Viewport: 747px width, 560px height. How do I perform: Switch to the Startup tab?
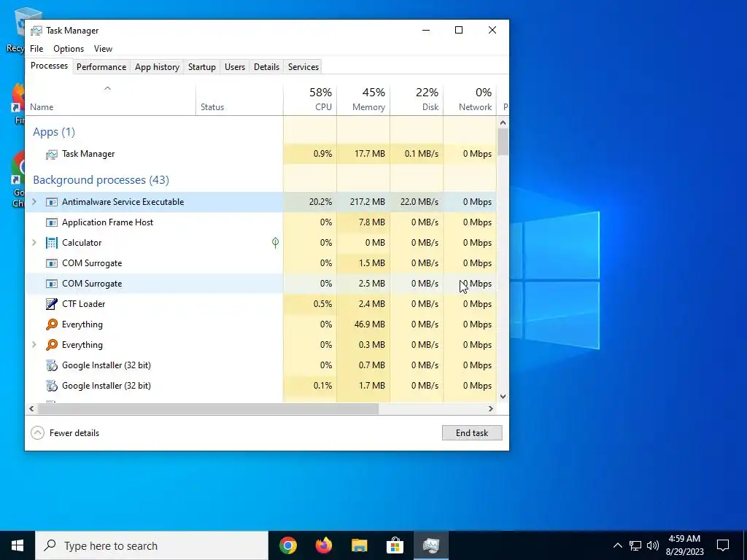(202, 67)
